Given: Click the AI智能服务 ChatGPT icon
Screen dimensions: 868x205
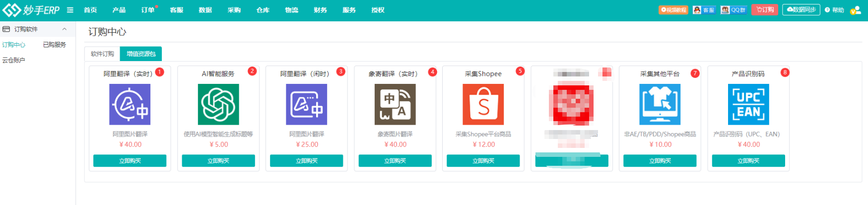Looking at the screenshot, I should (x=218, y=104).
